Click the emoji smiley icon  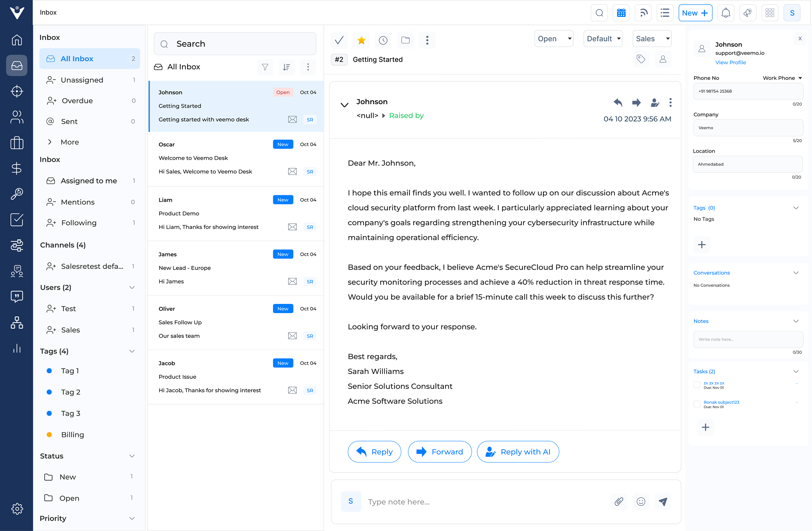(x=641, y=501)
